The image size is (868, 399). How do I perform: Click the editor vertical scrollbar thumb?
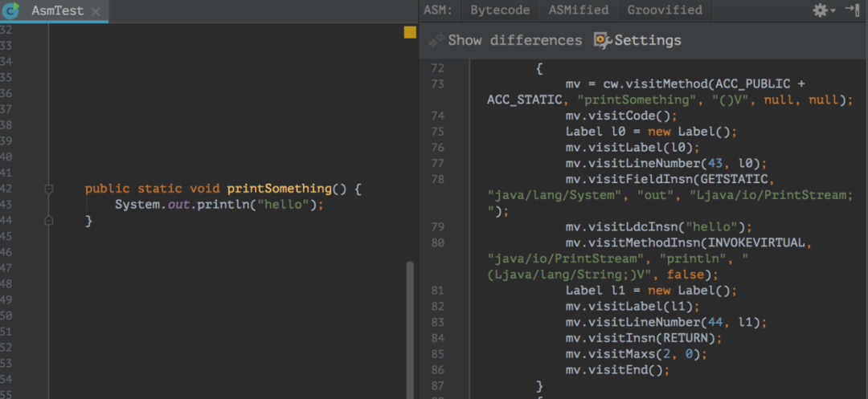pyautogui.click(x=410, y=330)
